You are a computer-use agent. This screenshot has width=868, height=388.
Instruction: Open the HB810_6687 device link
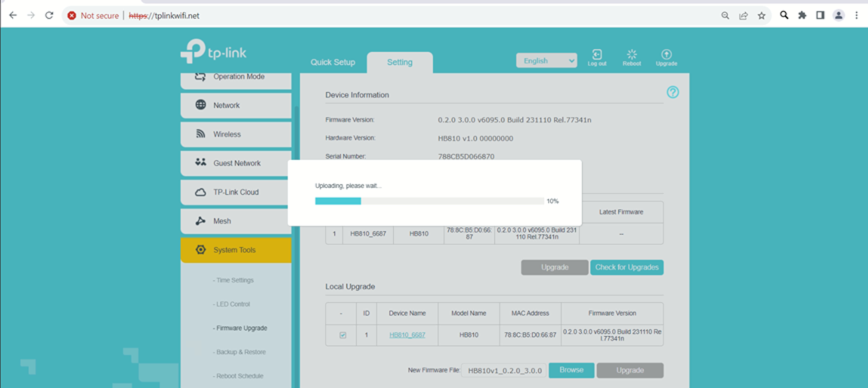(407, 335)
